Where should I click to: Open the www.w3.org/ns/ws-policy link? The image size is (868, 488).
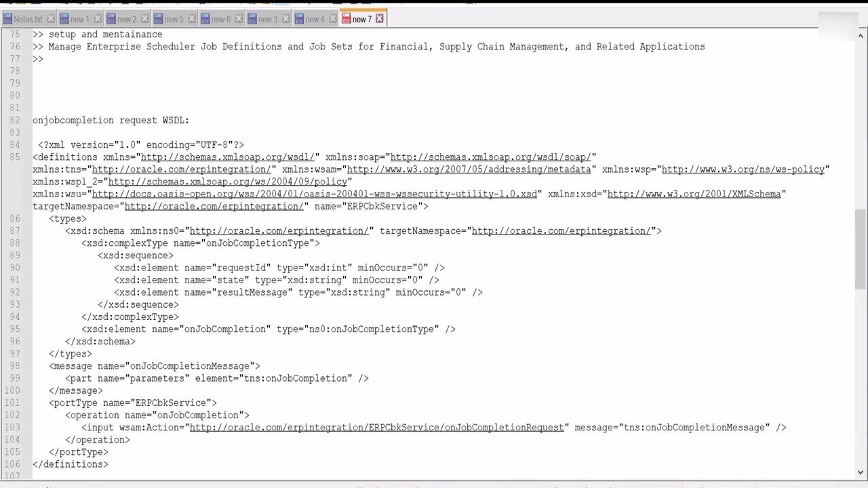pyautogui.click(x=743, y=169)
